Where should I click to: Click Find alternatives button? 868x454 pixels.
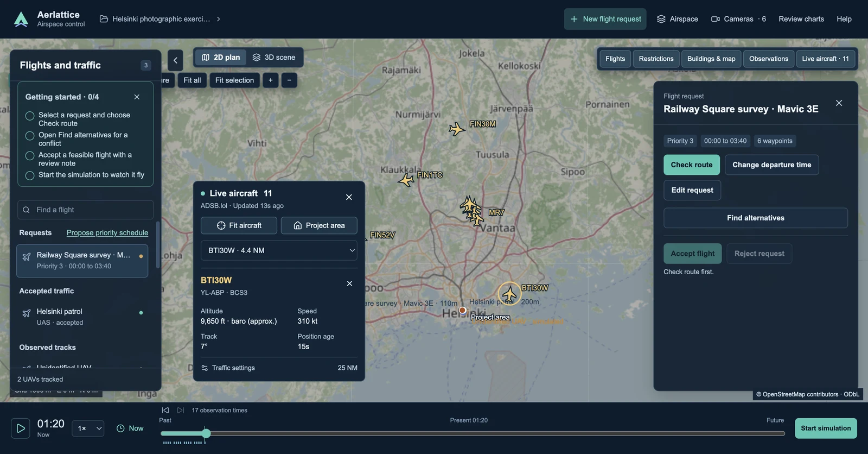tap(756, 218)
